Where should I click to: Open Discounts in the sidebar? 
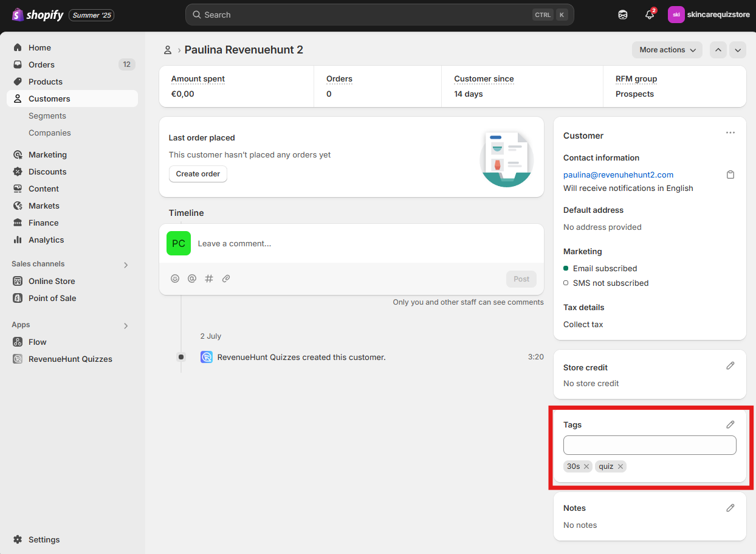(72, 171)
